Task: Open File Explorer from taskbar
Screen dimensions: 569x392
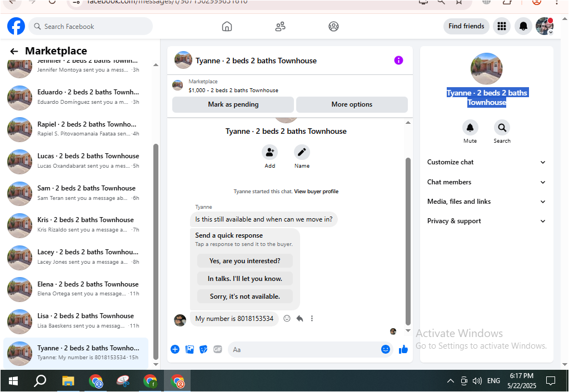Action: [68, 381]
